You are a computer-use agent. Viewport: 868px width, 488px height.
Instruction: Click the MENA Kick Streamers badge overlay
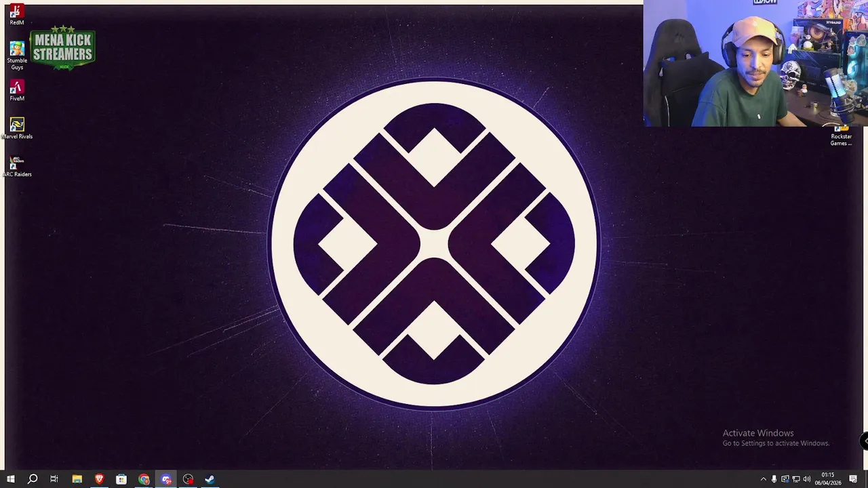[x=62, y=48]
